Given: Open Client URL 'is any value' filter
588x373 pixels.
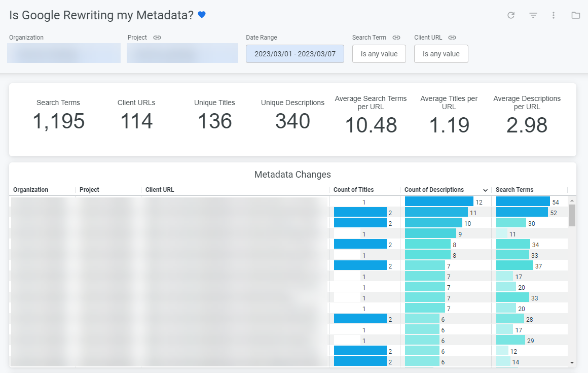Looking at the screenshot, I should pyautogui.click(x=441, y=54).
